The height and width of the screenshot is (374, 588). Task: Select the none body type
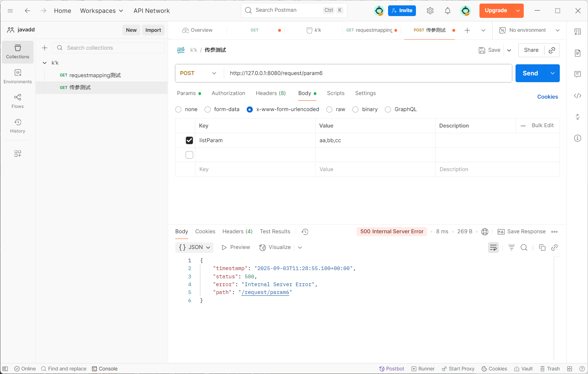pyautogui.click(x=179, y=110)
